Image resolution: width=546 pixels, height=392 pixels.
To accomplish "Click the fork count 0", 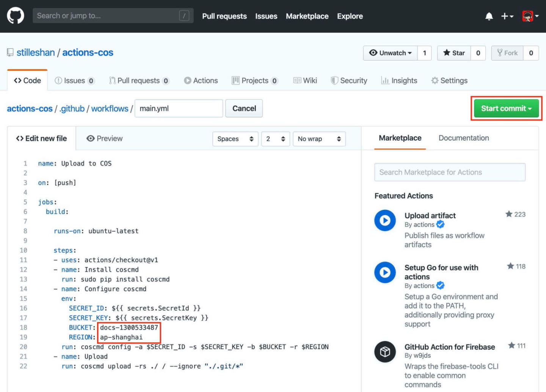I will coord(531,53).
